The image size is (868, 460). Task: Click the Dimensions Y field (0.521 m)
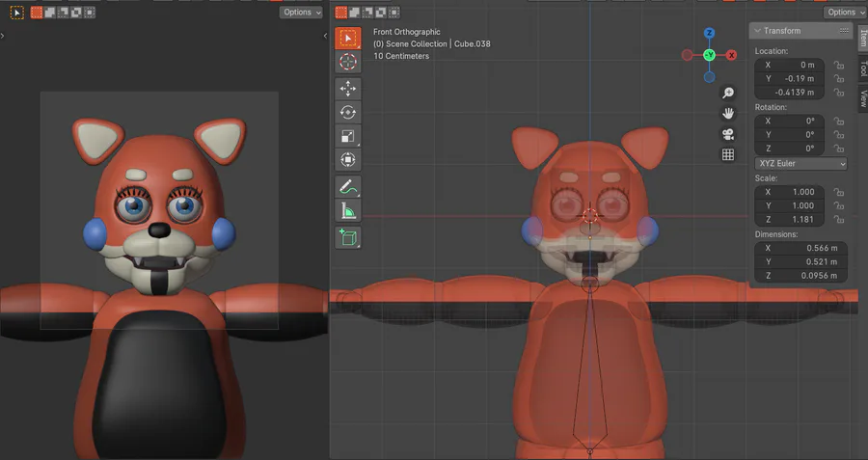click(x=800, y=262)
